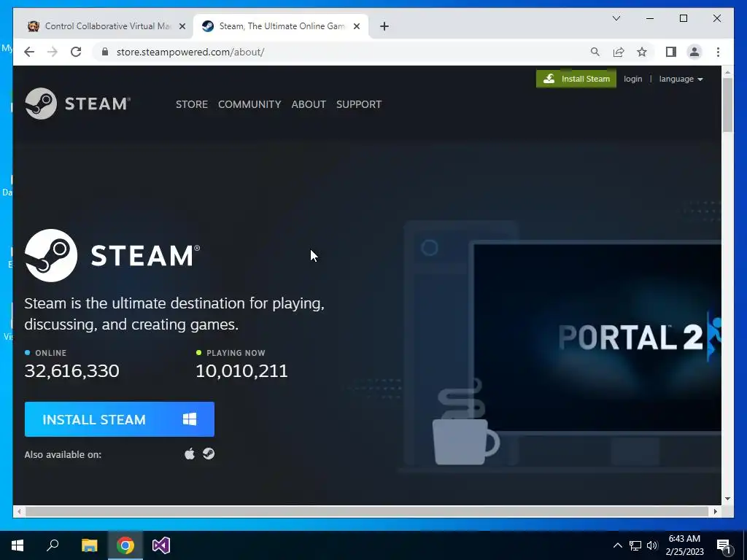Click the ONLINE count 32,616,330

[x=72, y=371]
